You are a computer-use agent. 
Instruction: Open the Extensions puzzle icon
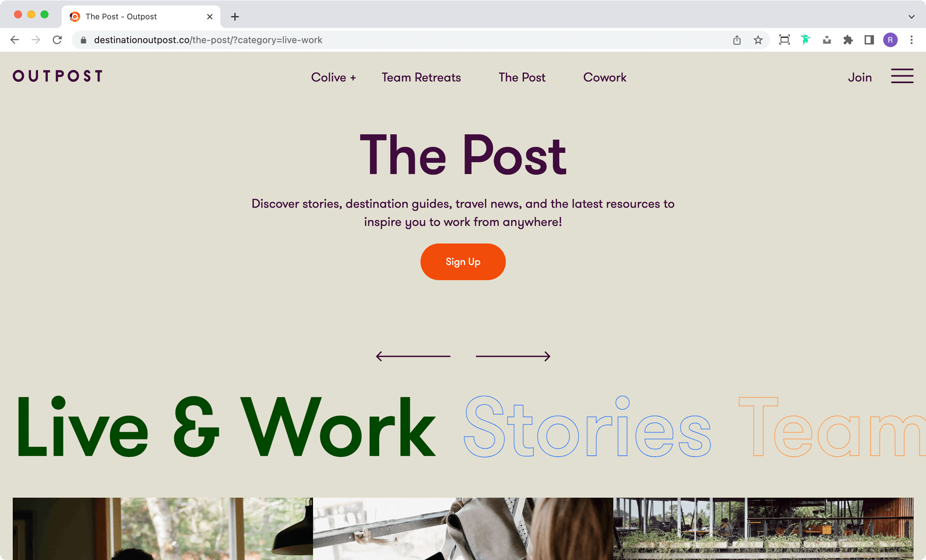(848, 40)
